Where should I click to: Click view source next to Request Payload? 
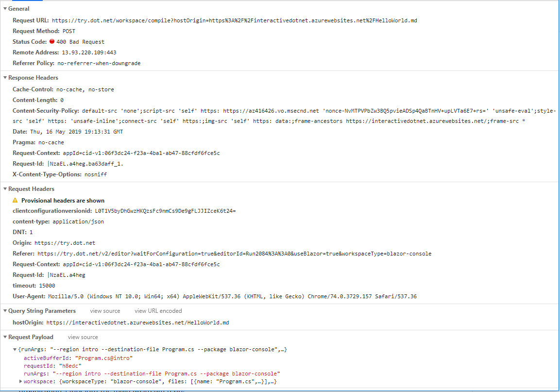(83, 337)
